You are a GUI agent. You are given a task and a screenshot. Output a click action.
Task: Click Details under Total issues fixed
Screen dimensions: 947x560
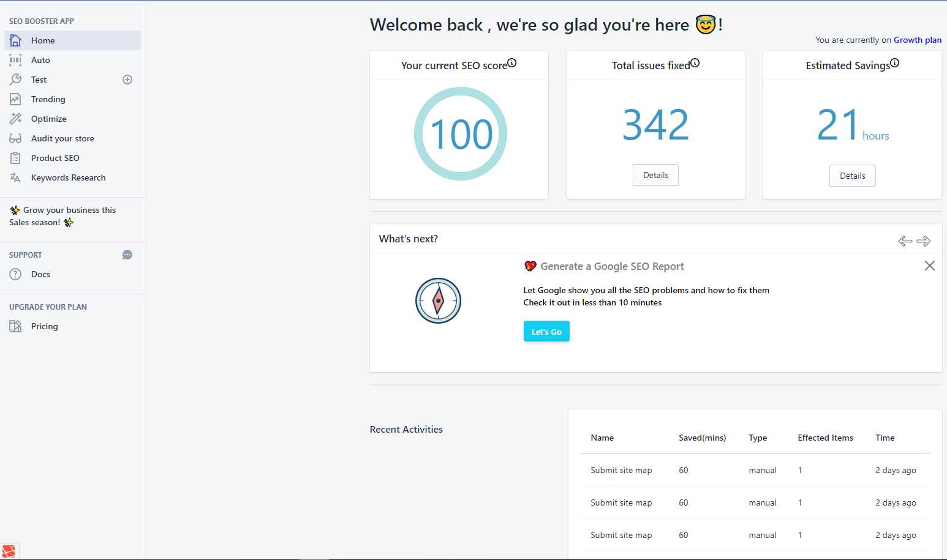click(655, 175)
